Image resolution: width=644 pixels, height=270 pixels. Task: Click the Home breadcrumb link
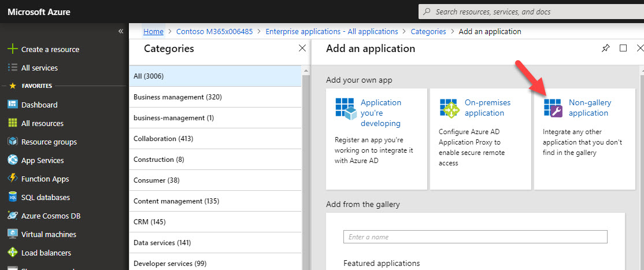coord(153,31)
